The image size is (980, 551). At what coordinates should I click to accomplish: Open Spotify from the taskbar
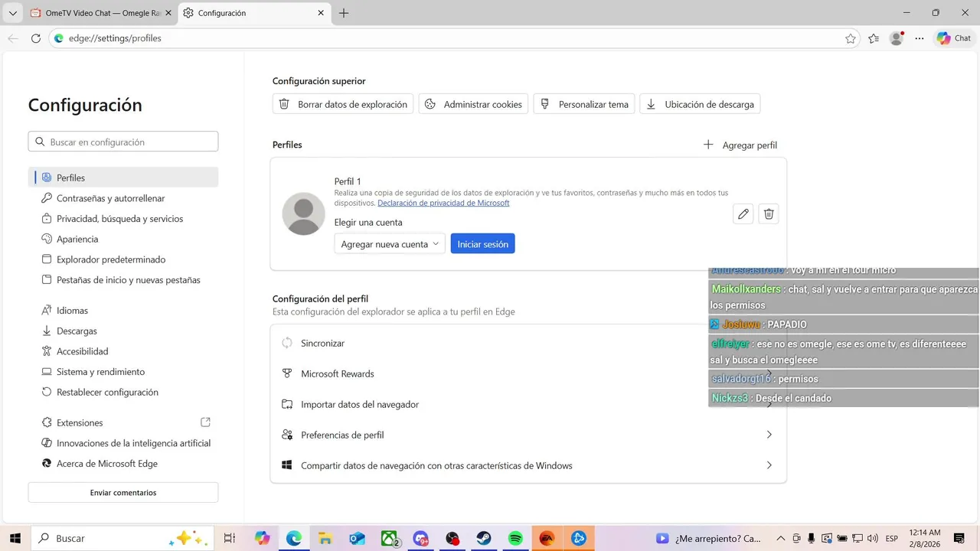tap(515, 538)
